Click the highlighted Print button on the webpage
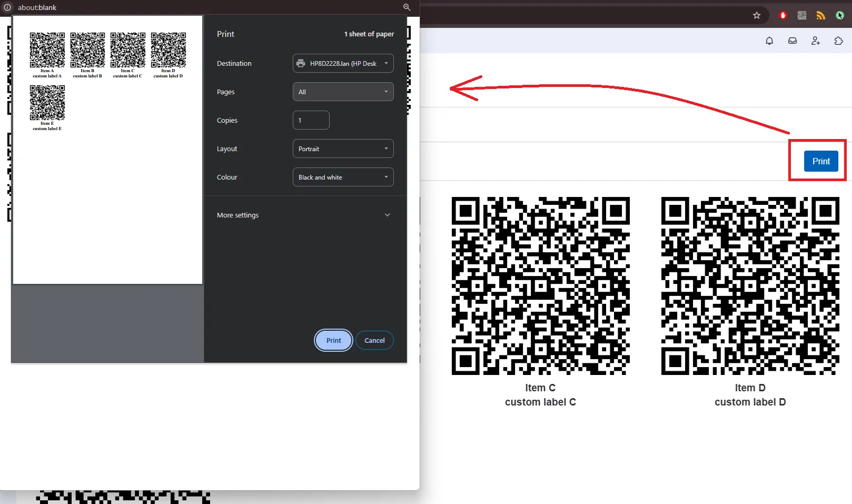Screen dimensions: 852x504 [820, 161]
